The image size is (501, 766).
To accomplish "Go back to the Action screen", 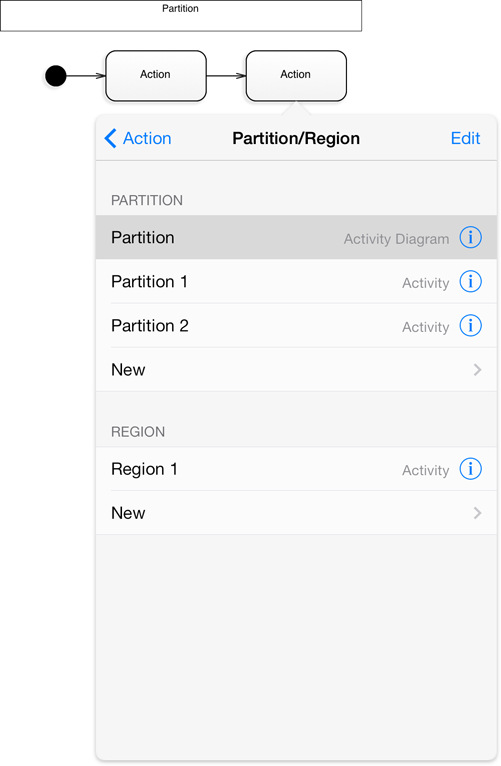I will [x=138, y=138].
